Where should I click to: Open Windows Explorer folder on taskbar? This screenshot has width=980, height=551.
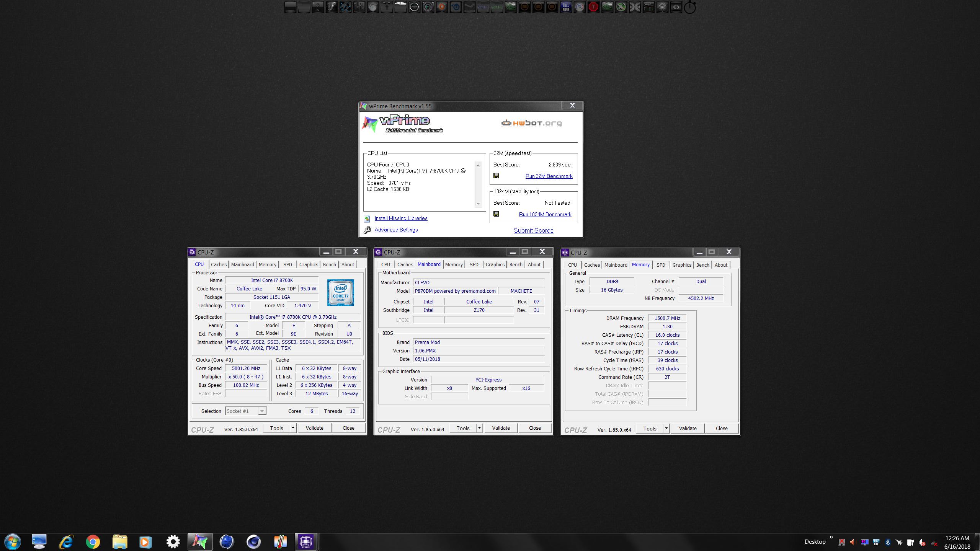(x=119, y=541)
